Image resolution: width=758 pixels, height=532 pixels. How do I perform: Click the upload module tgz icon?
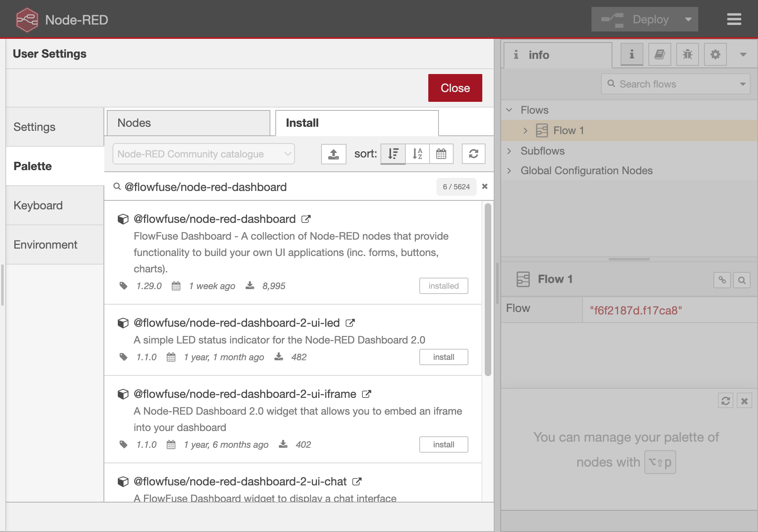tap(333, 154)
